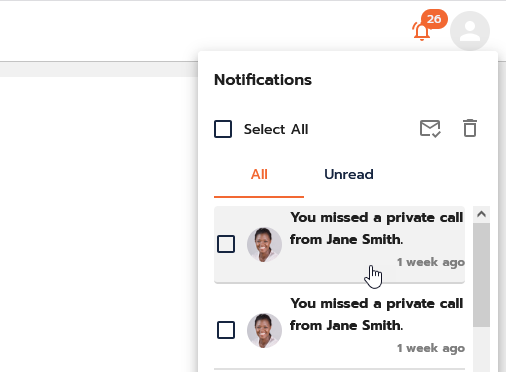
Task: Delete selected notifications with trash icon
Action: [470, 128]
